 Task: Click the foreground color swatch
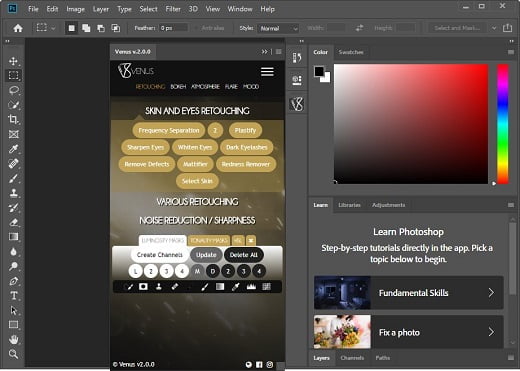tap(319, 71)
